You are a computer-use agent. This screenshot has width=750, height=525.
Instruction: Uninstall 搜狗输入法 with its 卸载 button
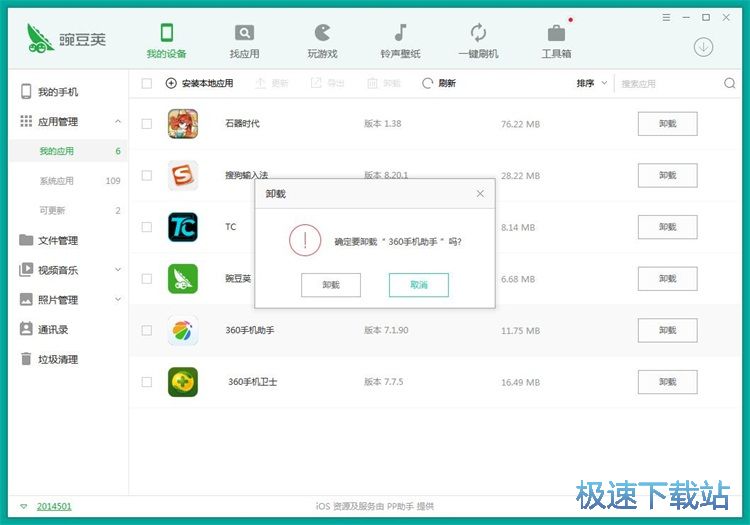pyautogui.click(x=667, y=175)
